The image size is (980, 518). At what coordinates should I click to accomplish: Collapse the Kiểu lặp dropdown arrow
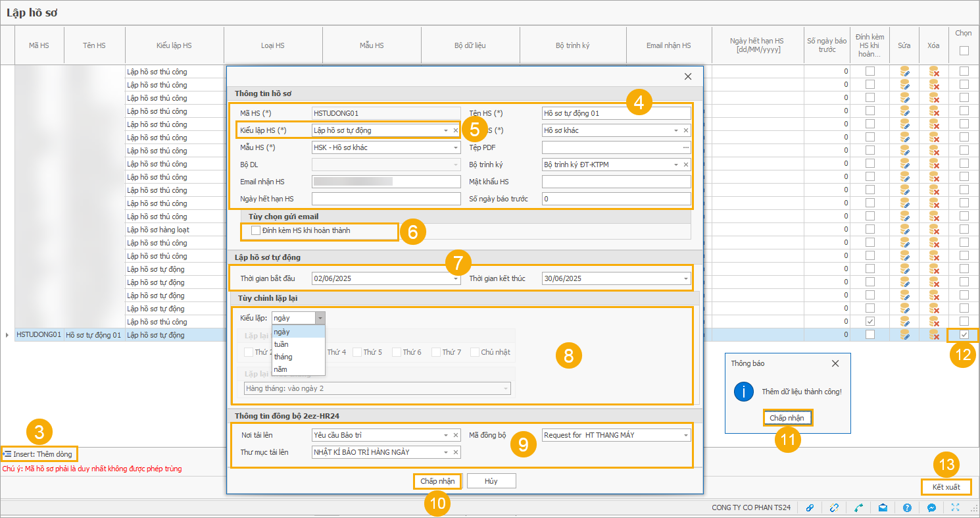pyautogui.click(x=320, y=318)
